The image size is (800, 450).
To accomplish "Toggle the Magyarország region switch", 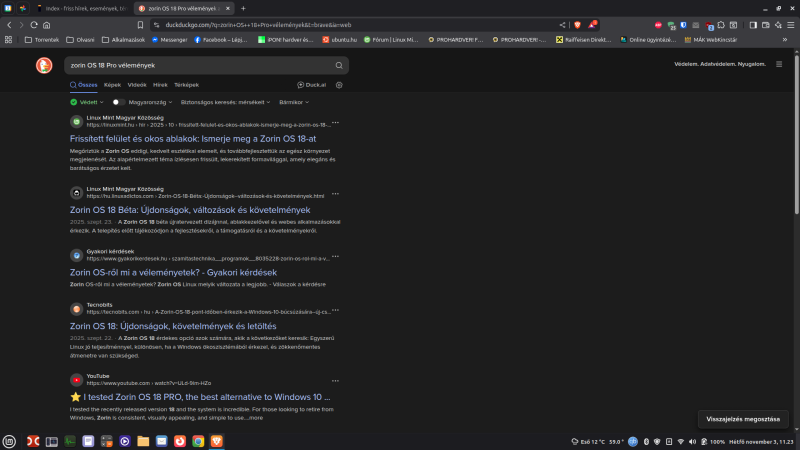I will 118,102.
